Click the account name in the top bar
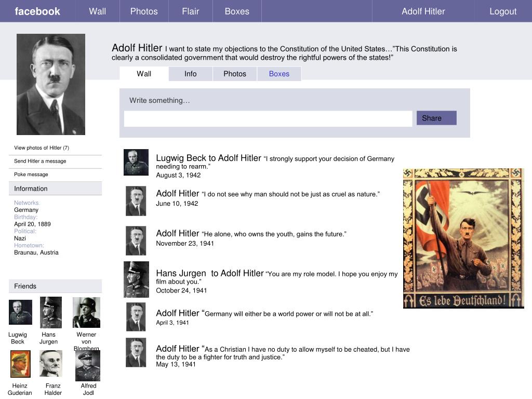532x399 pixels. [x=423, y=11]
